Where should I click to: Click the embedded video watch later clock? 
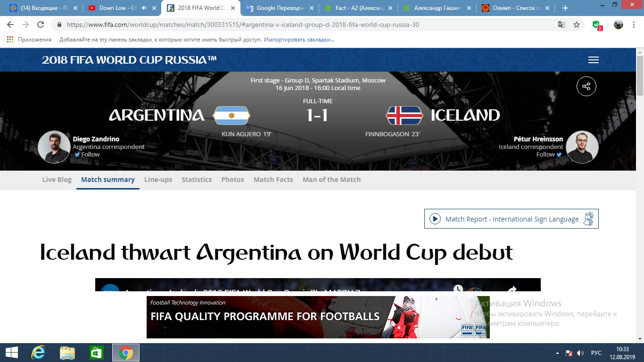(458, 288)
